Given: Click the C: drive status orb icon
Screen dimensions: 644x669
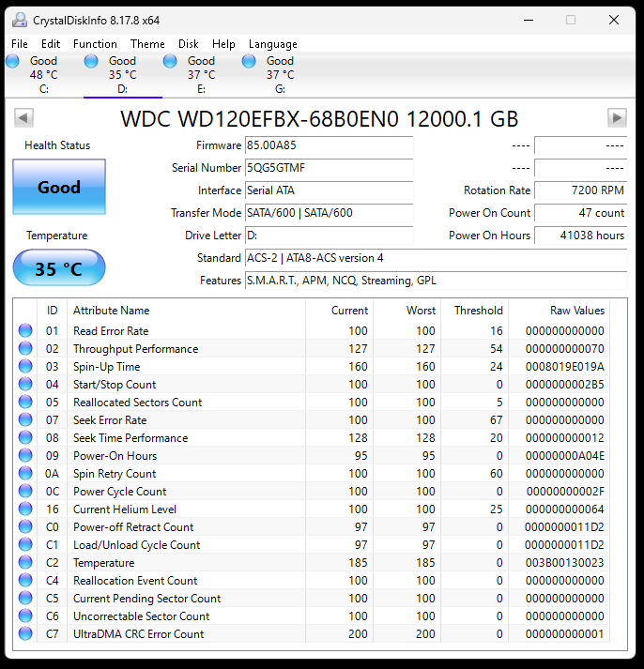Looking at the screenshot, I should pos(13,61).
